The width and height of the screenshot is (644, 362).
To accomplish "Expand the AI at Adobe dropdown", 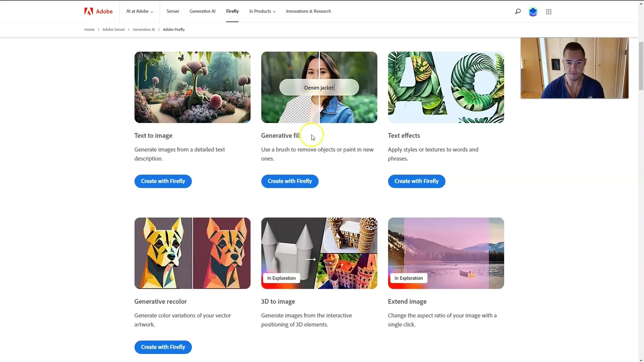I will point(139,11).
